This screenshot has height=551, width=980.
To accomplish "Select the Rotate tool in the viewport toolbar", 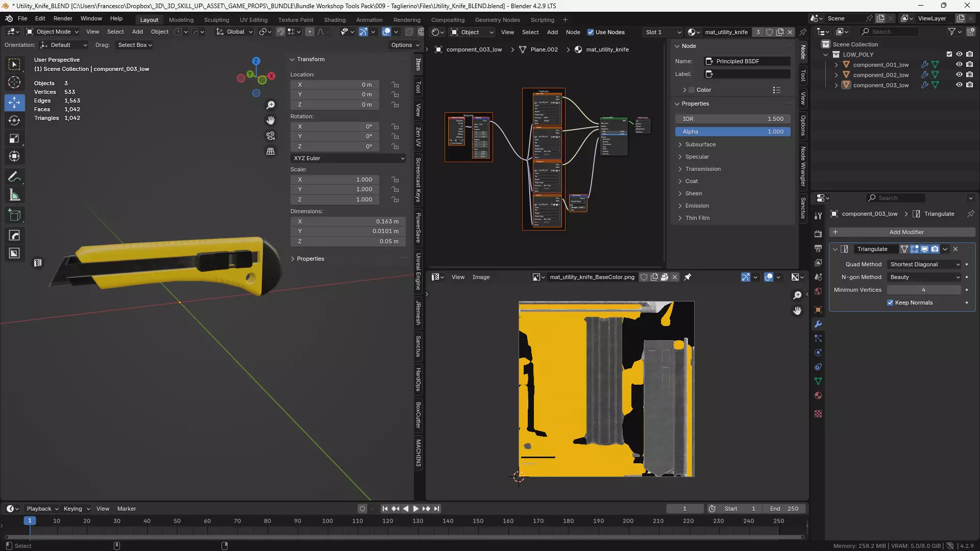I will 14,120.
